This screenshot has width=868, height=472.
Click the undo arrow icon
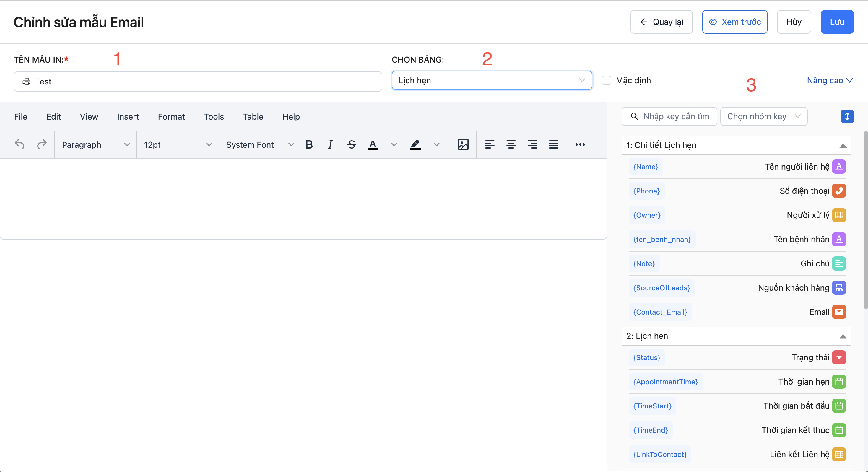[x=19, y=144]
